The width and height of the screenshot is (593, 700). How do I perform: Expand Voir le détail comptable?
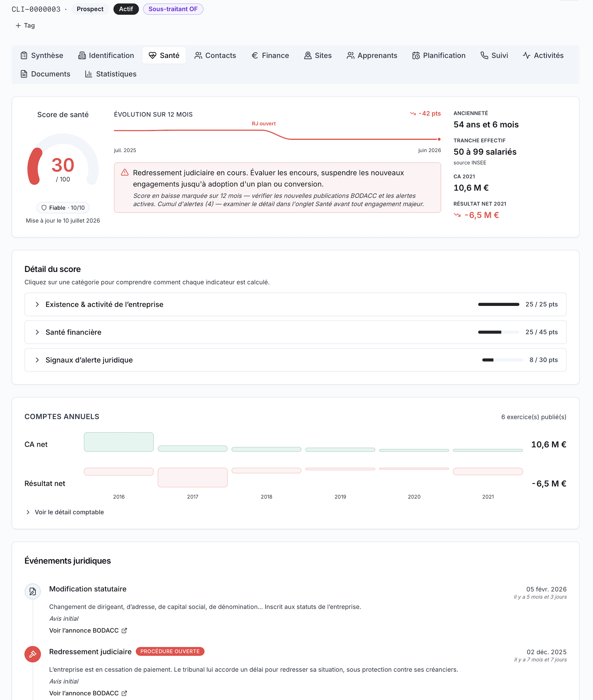tap(65, 512)
